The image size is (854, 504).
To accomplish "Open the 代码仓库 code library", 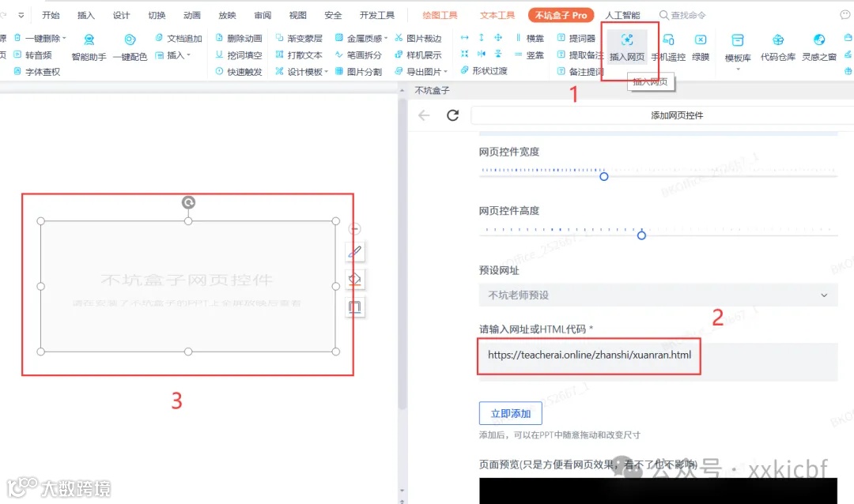I will click(778, 47).
